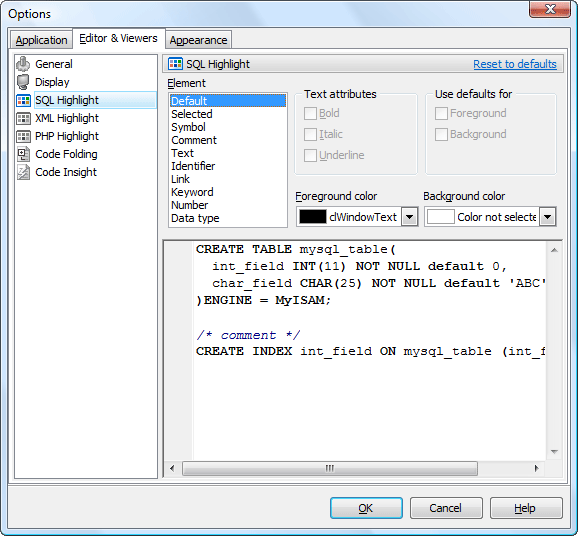
Task: Open General settings via its icon
Action: (23, 64)
